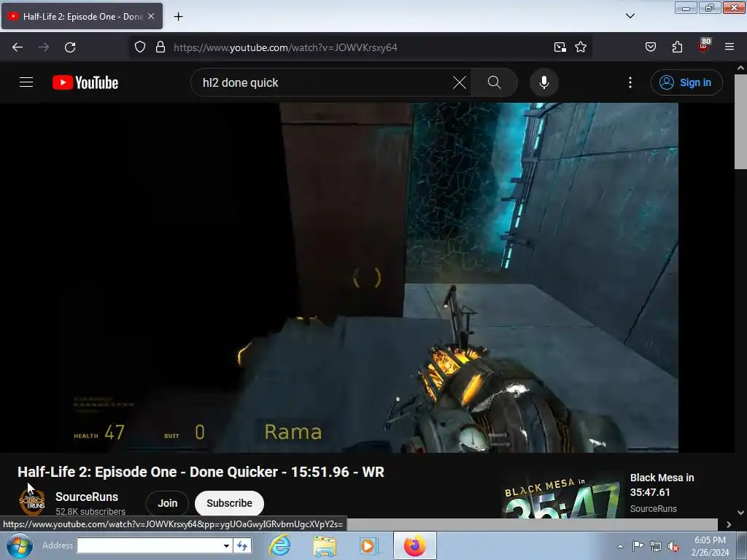
Task: Open uBlock Origin icon showing 80
Action: pyautogui.click(x=704, y=46)
